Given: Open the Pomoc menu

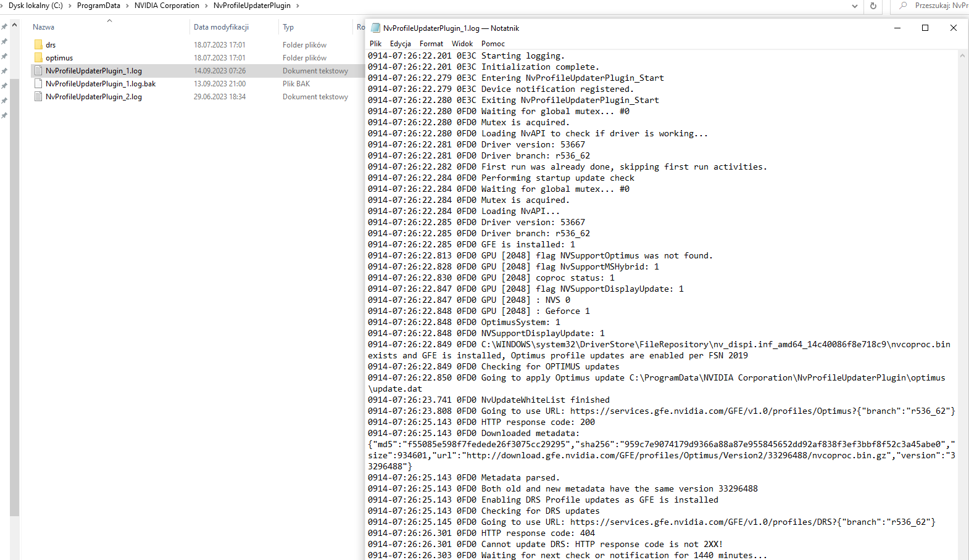Looking at the screenshot, I should (493, 44).
